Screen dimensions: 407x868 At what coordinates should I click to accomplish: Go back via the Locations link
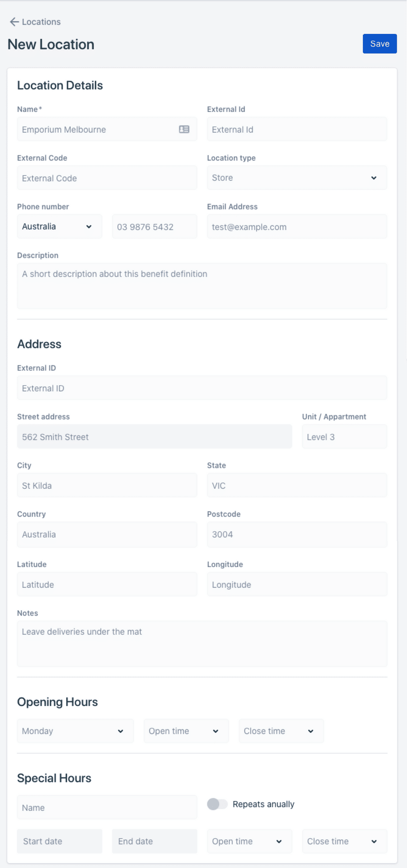tap(41, 22)
